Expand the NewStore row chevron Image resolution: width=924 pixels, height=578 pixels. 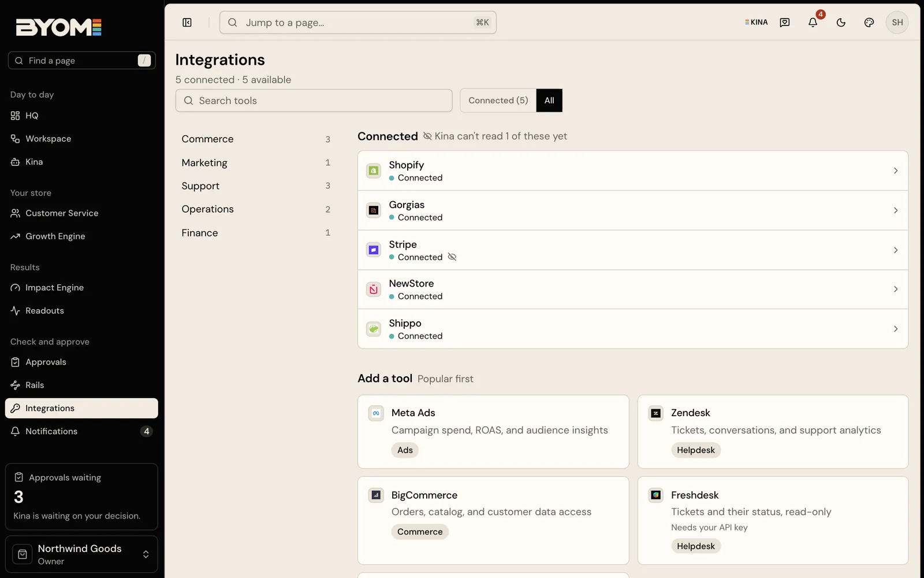coord(896,289)
